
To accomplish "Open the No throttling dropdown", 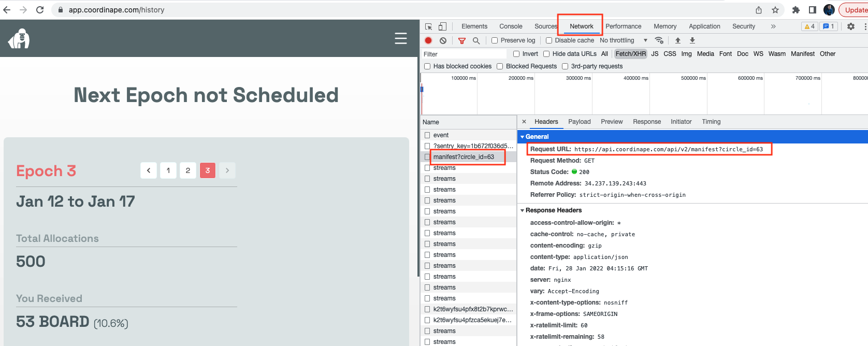I will tap(624, 40).
